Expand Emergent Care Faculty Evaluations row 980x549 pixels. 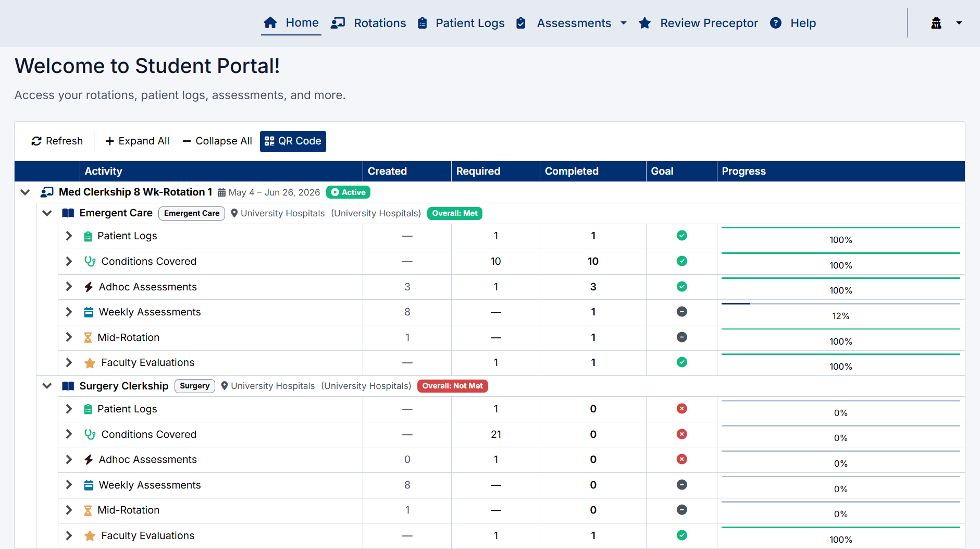coord(69,362)
